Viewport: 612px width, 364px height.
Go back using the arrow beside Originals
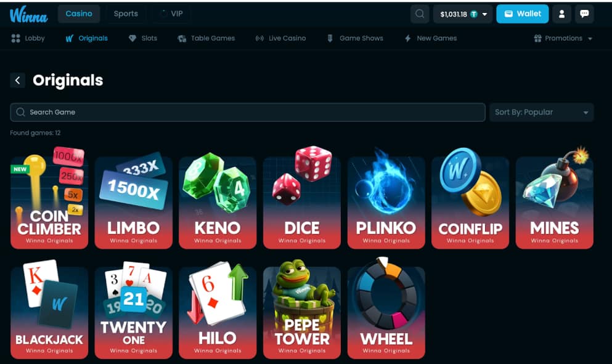(17, 80)
